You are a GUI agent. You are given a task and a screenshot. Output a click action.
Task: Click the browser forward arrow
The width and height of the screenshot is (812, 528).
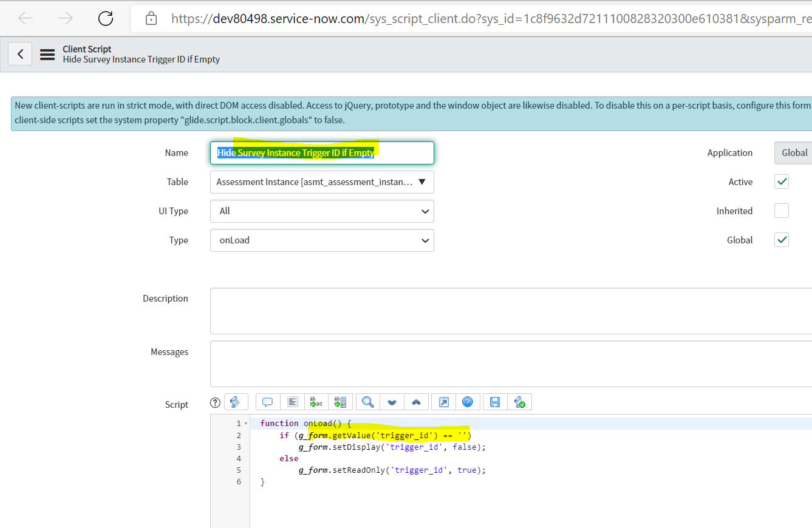coord(66,19)
